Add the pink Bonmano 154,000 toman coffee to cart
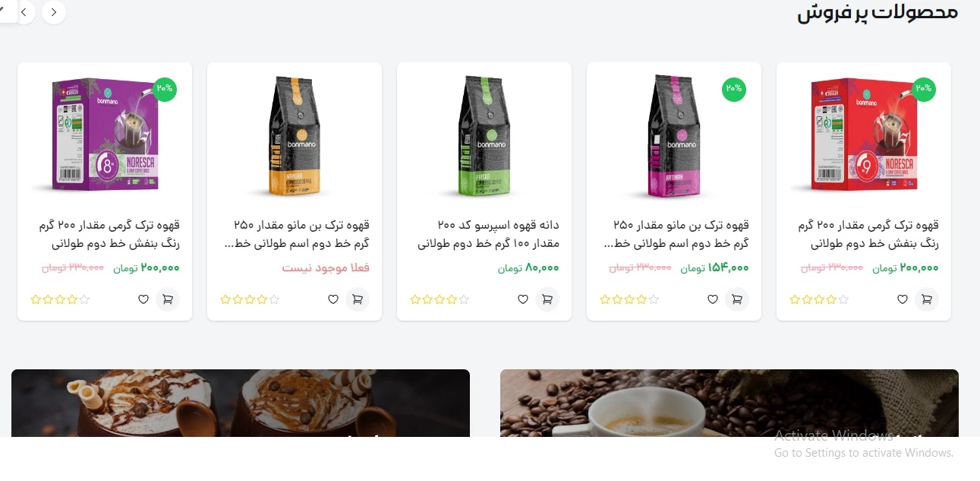This screenshot has width=980, height=481. pos(736,299)
